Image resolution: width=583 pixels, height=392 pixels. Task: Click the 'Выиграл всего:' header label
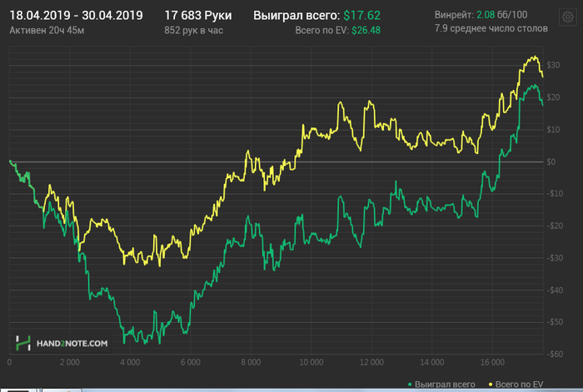(x=296, y=15)
